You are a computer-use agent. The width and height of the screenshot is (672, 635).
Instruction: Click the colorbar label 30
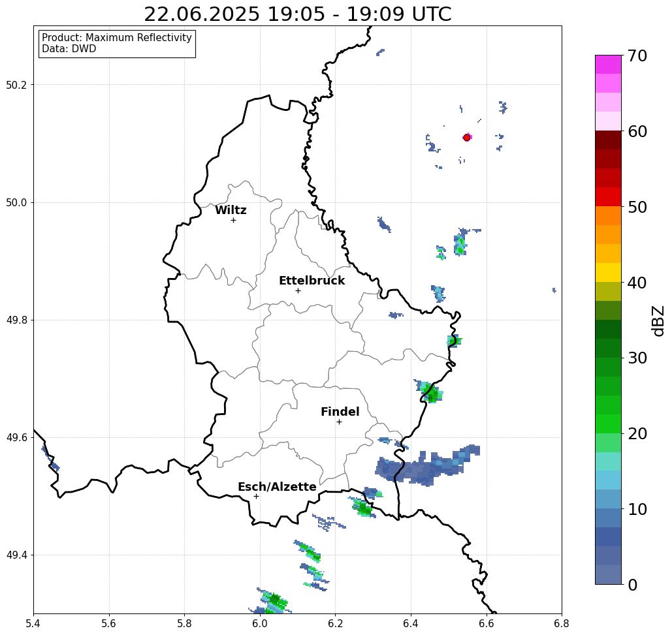point(637,358)
